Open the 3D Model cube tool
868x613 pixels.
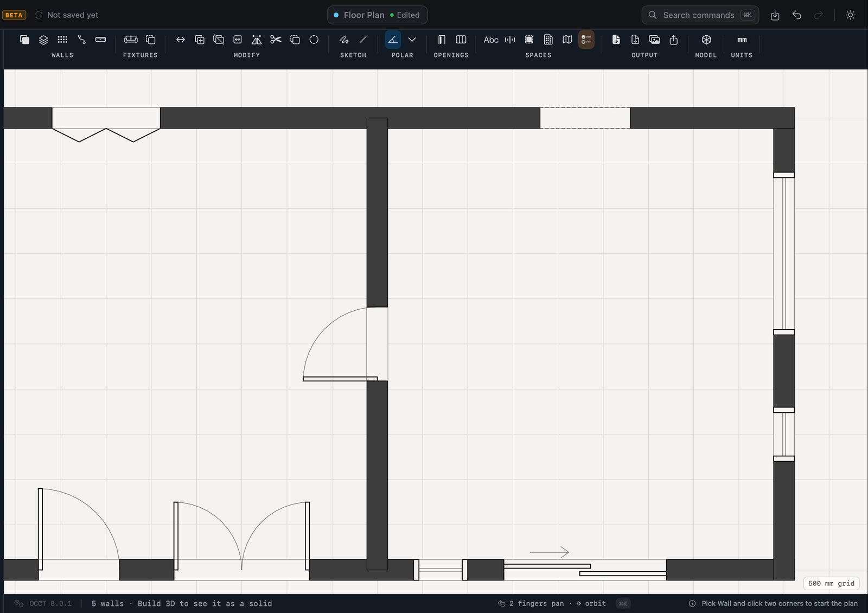pos(706,40)
